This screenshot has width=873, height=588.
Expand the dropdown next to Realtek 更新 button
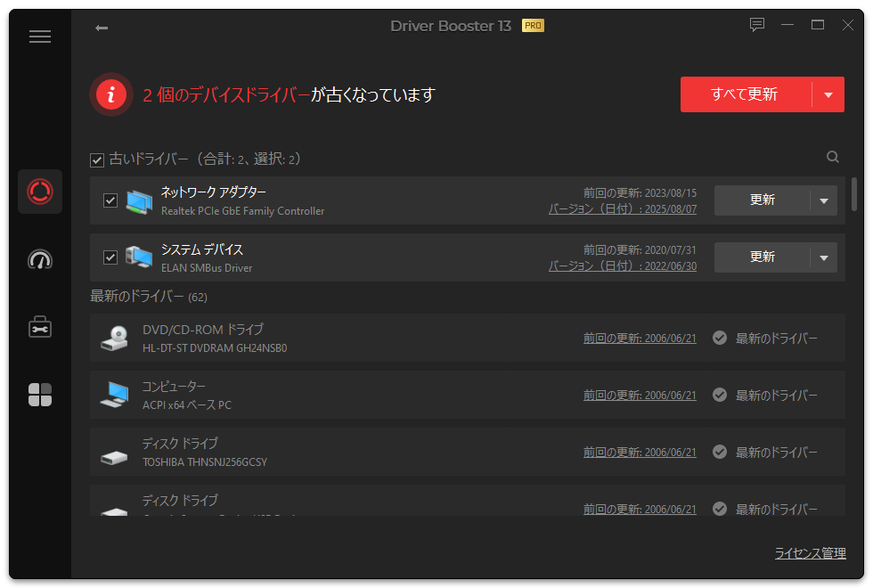pos(824,200)
